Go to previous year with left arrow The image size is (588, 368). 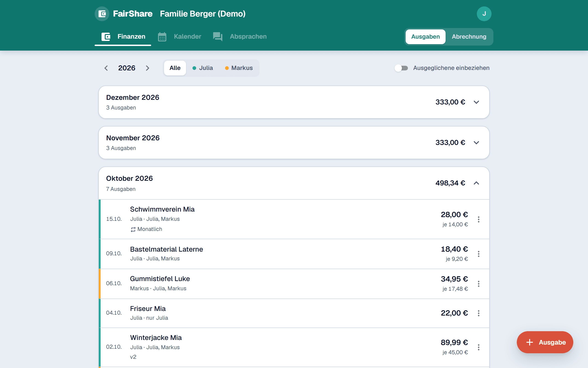(106, 68)
